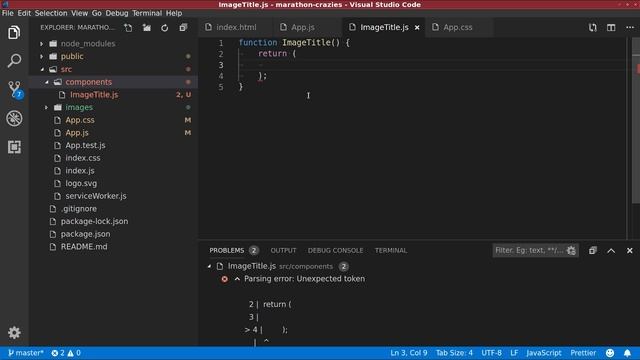Viewport: 640px width, 360px height.
Task: Open serviceWorker.js in the file tree
Action: point(96,196)
